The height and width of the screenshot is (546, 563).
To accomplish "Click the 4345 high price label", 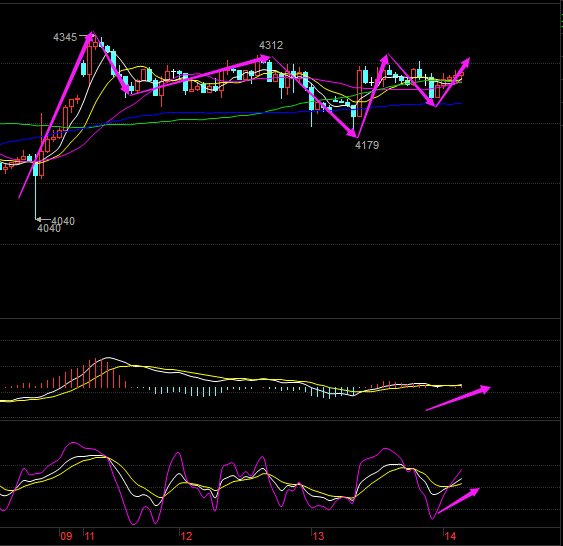I will tap(65, 37).
